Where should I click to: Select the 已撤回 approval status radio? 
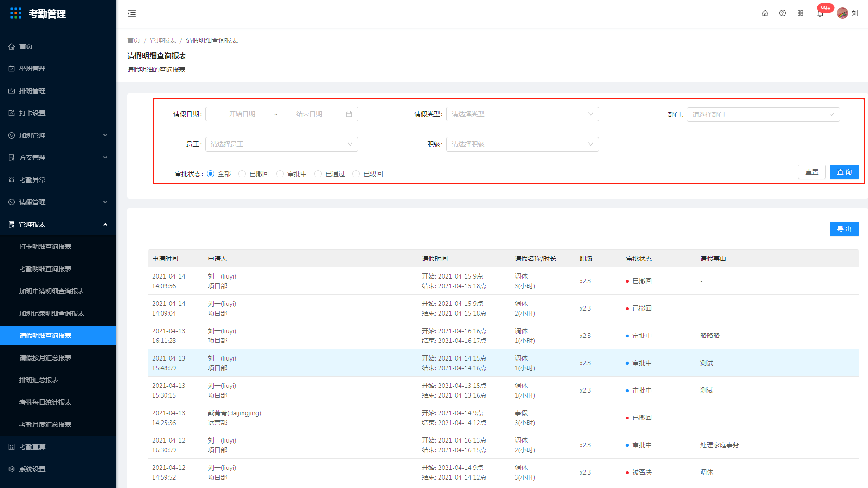pyautogui.click(x=242, y=174)
